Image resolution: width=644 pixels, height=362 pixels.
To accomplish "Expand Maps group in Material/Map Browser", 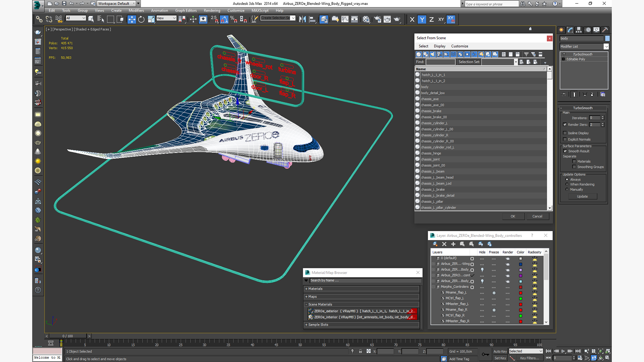I will pos(362,297).
